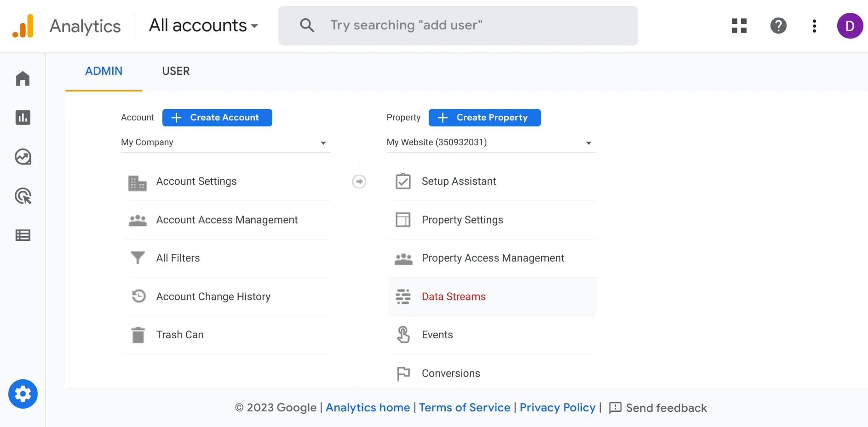This screenshot has width=868, height=427.
Task: Open the Explore icon in sidebar
Action: (x=23, y=157)
